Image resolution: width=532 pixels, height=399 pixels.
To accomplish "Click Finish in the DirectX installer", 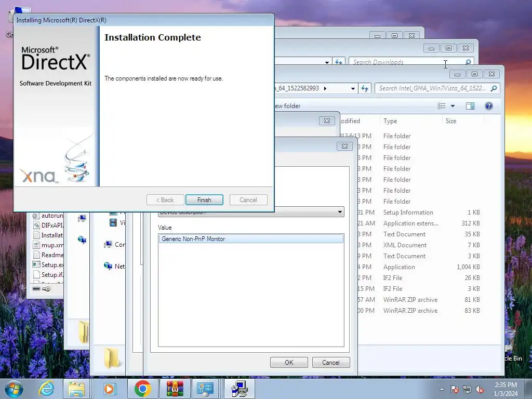I will pyautogui.click(x=204, y=200).
